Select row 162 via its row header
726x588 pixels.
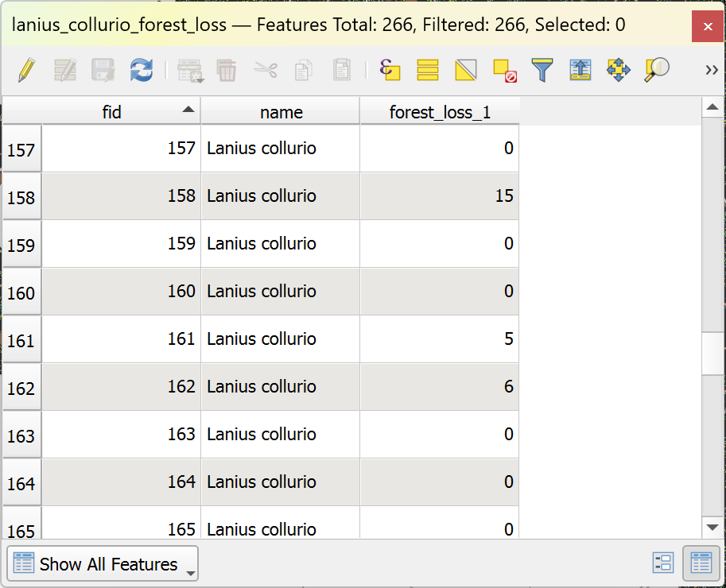tap(21, 387)
